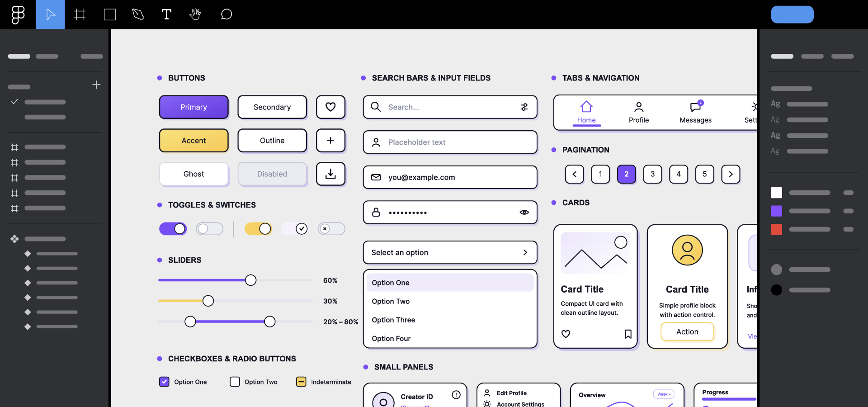Image resolution: width=868 pixels, height=407 pixels.
Task: Click the range slider's 80% handle
Action: pos(269,322)
